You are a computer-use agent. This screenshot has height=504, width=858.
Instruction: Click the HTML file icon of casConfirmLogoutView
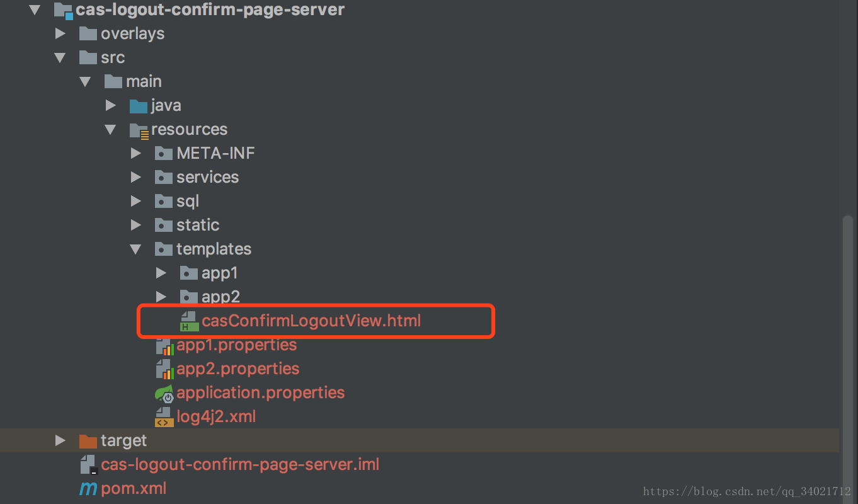[x=189, y=321]
